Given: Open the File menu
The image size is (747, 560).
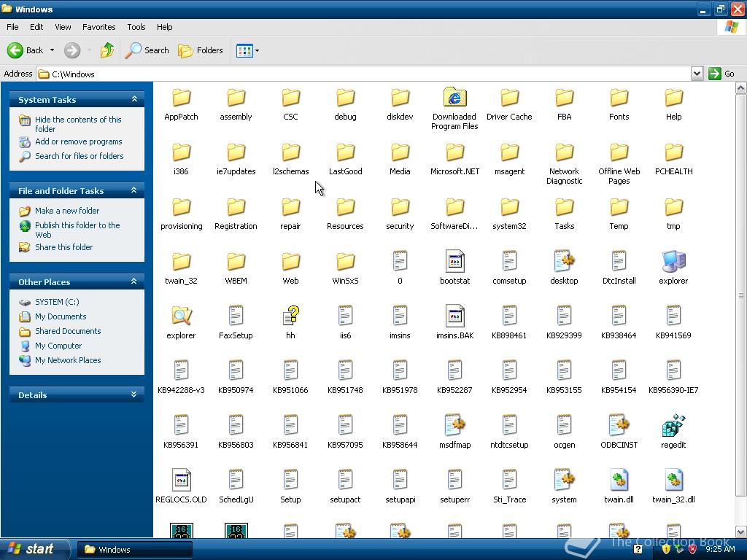Looking at the screenshot, I should (x=12, y=27).
